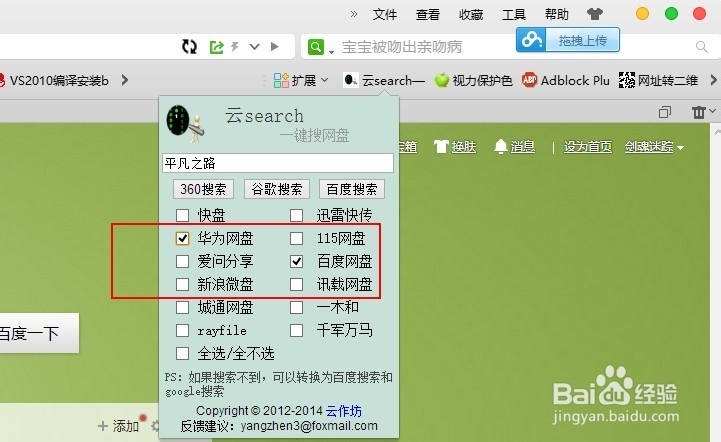Open the 换肤 link

coord(463,147)
